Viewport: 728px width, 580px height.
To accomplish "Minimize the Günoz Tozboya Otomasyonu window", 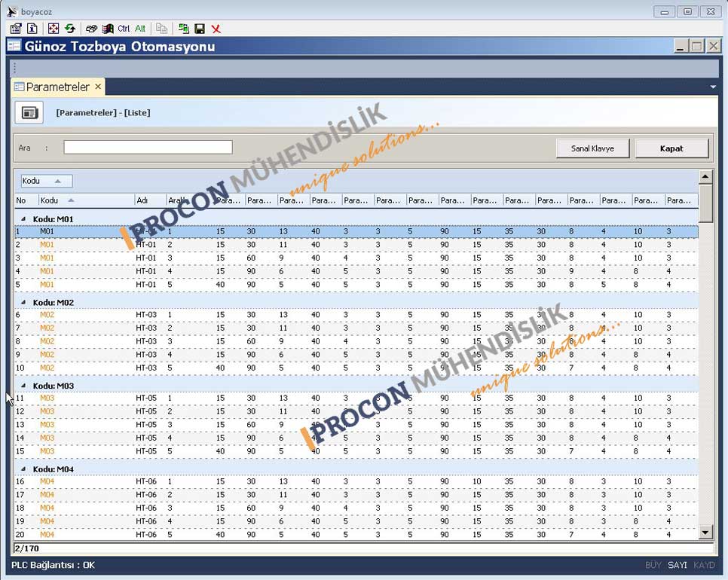I will [x=681, y=46].
